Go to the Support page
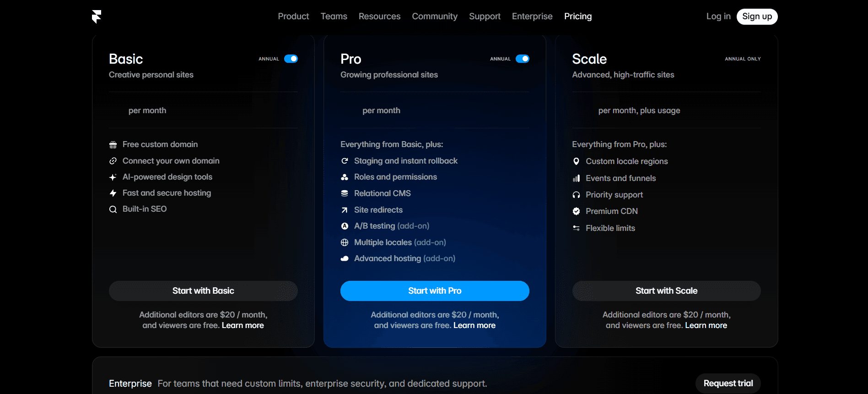This screenshot has height=394, width=868. [x=485, y=16]
